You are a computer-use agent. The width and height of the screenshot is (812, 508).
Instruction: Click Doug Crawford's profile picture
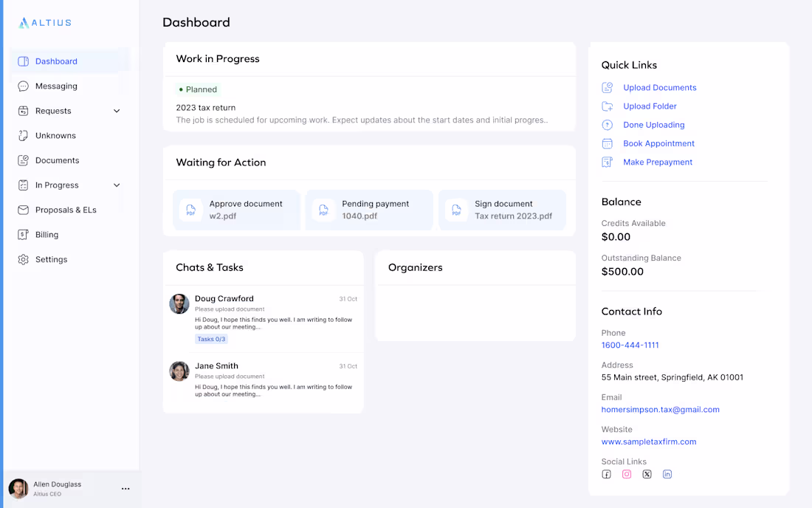click(x=179, y=303)
